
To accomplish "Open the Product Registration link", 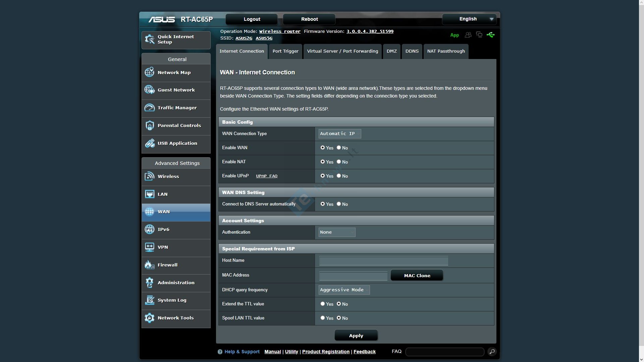I will pyautogui.click(x=326, y=352).
